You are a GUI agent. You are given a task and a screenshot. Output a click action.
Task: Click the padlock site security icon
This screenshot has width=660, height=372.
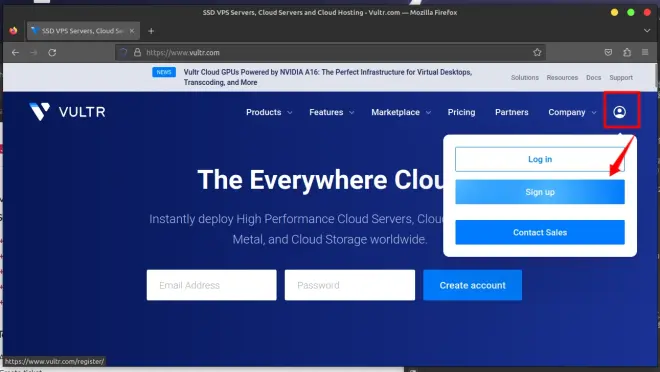click(137, 53)
